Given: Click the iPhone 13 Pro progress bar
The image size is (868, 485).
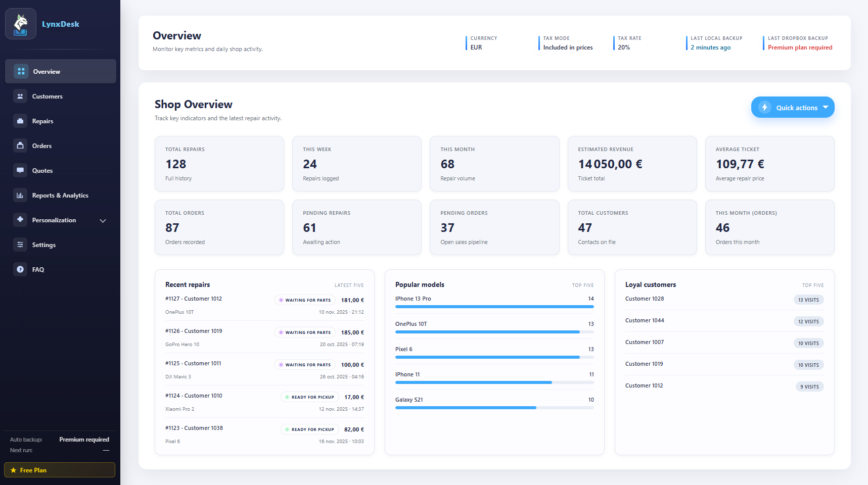Looking at the screenshot, I should [x=494, y=306].
